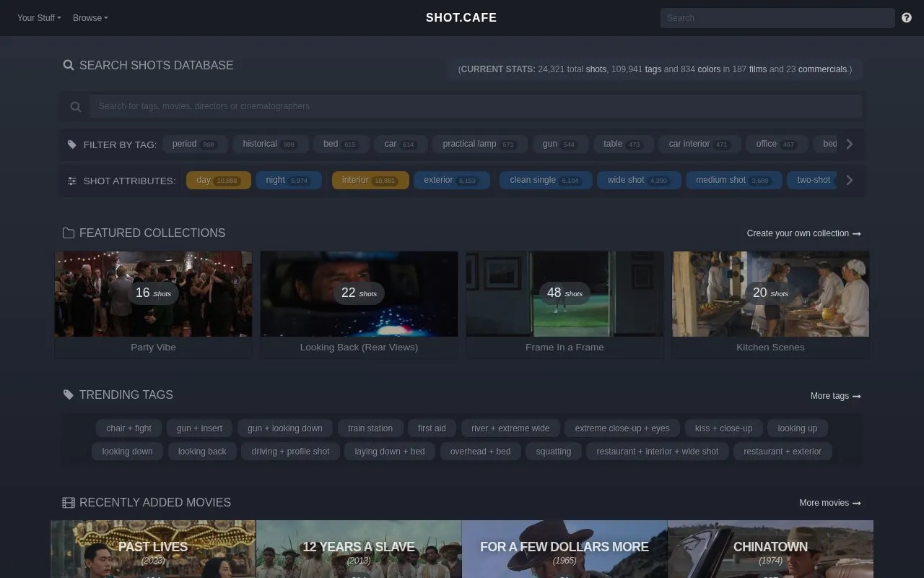Screen dimensions: 924x578
Task: Open the Frame In a Frame collection thumbnail
Action: [x=565, y=294]
